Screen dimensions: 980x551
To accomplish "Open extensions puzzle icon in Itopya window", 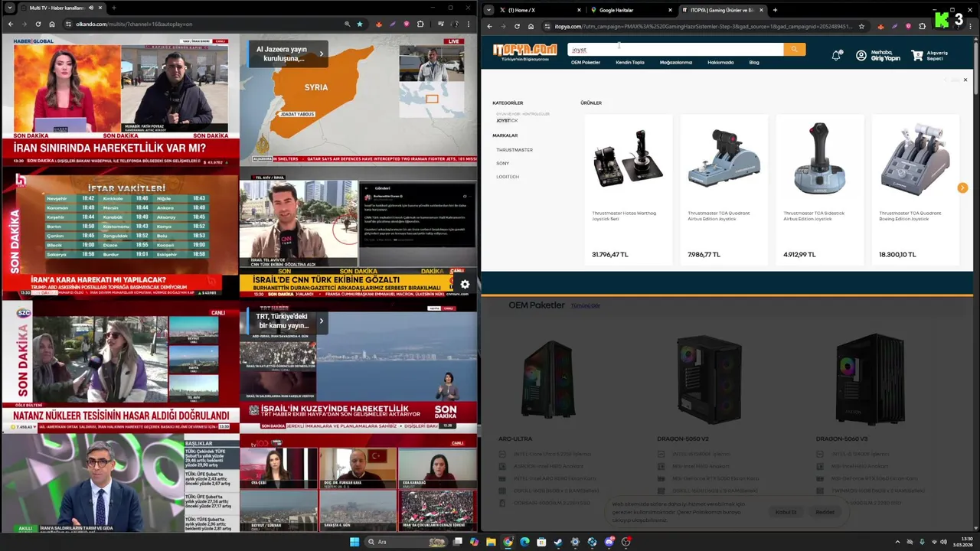I will [922, 26].
